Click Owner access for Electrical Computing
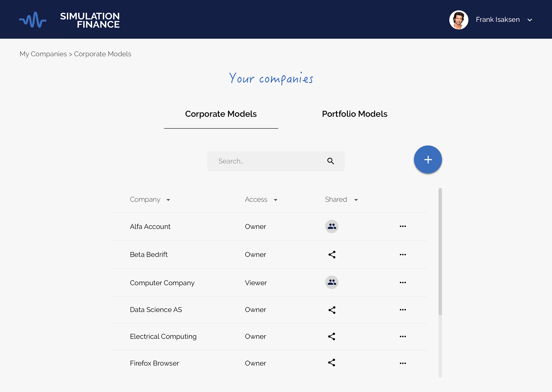Viewport: 552px width, 392px height. pos(255,337)
